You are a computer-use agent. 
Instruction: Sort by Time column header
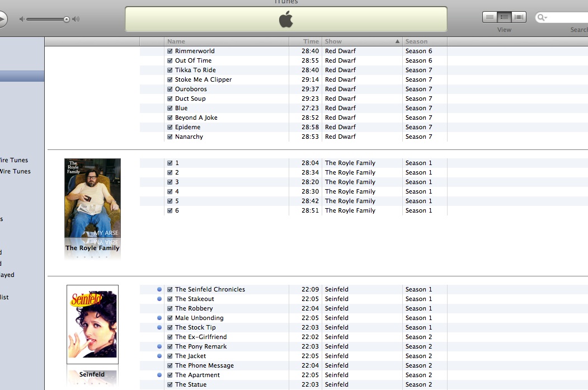tap(305, 41)
